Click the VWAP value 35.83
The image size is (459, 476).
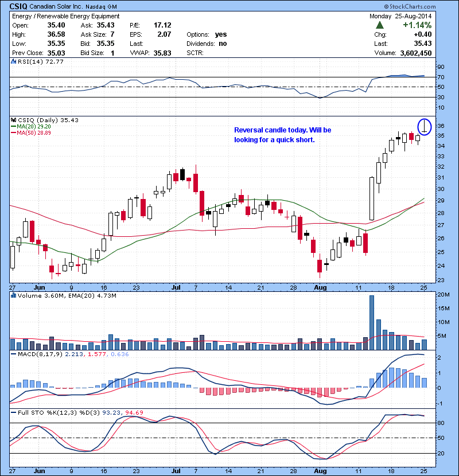162,53
